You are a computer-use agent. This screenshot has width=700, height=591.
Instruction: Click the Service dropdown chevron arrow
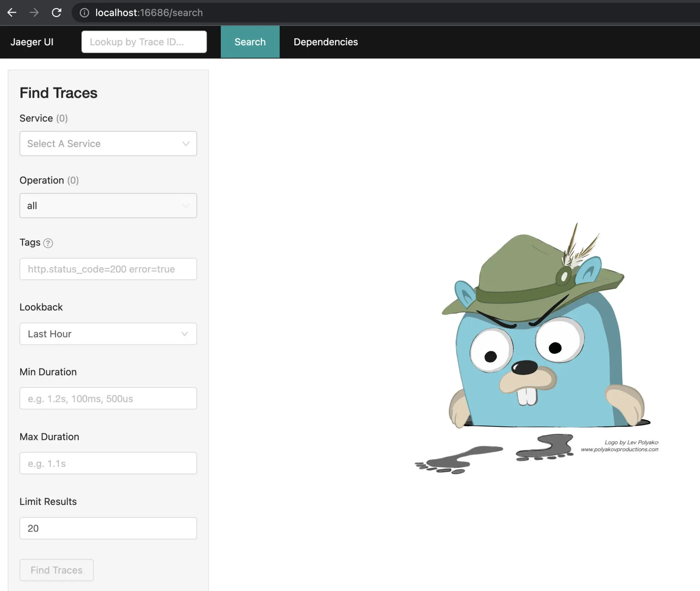186,144
